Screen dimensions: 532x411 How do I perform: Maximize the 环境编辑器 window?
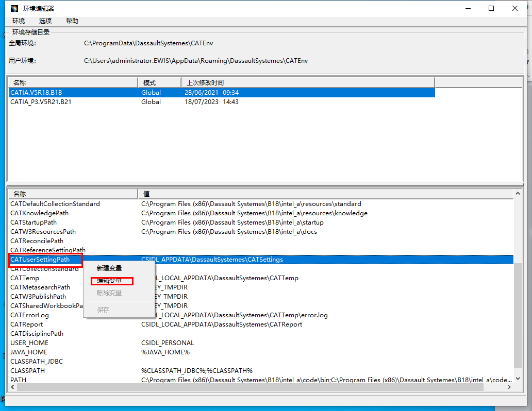coord(491,8)
